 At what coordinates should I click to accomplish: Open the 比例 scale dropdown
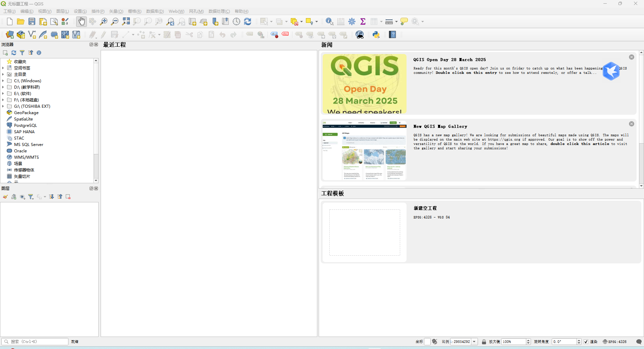click(474, 342)
